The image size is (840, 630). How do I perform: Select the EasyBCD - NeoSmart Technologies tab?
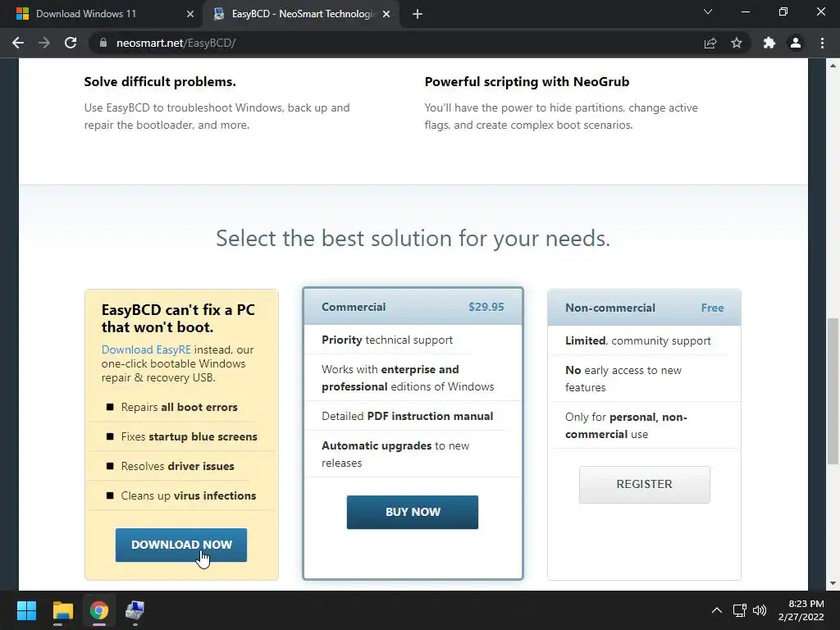(300, 14)
